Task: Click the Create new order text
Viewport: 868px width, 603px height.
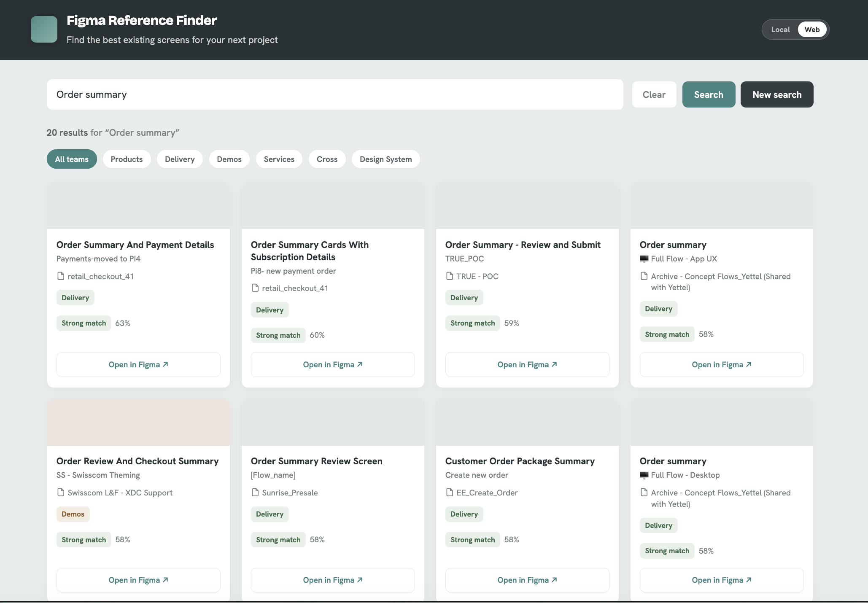Action: click(x=477, y=475)
